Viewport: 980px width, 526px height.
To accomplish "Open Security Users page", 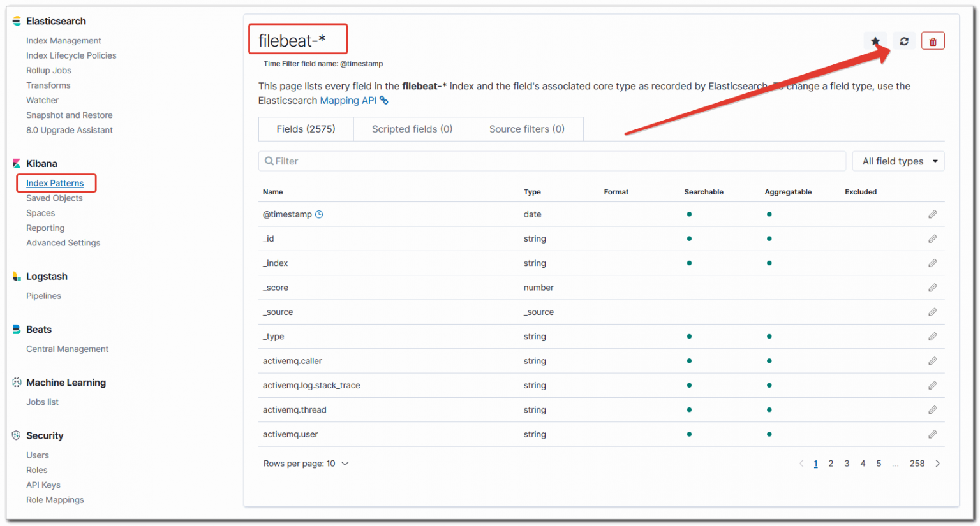I will (37, 455).
